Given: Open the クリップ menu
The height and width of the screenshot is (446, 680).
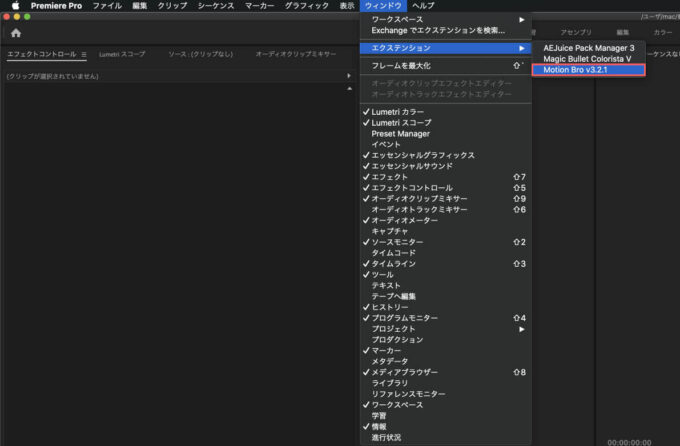Looking at the screenshot, I should point(172,6).
